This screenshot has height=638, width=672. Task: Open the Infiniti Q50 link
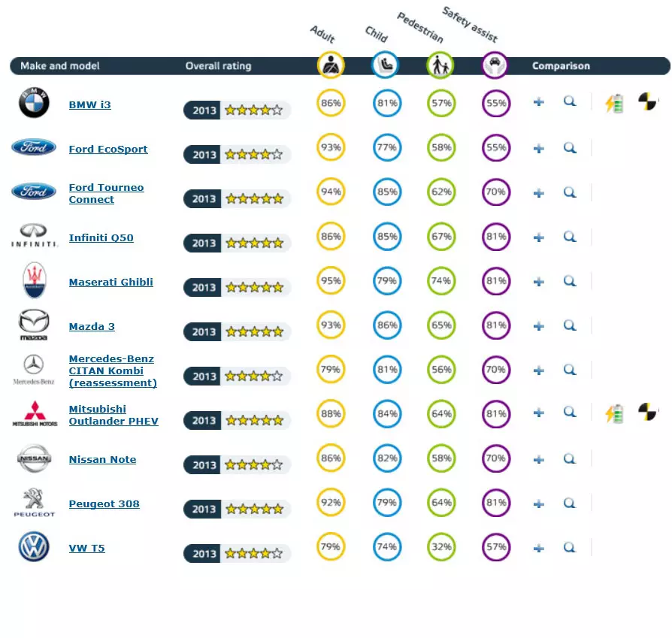coord(101,238)
